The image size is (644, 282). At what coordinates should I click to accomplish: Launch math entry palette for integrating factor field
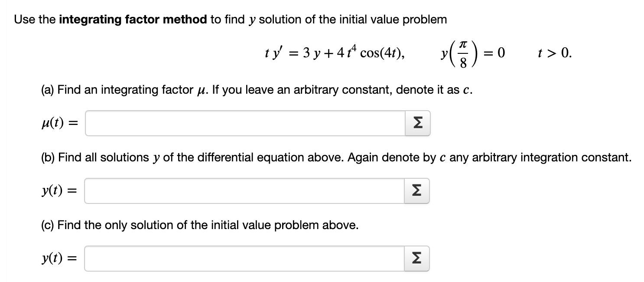tap(417, 123)
